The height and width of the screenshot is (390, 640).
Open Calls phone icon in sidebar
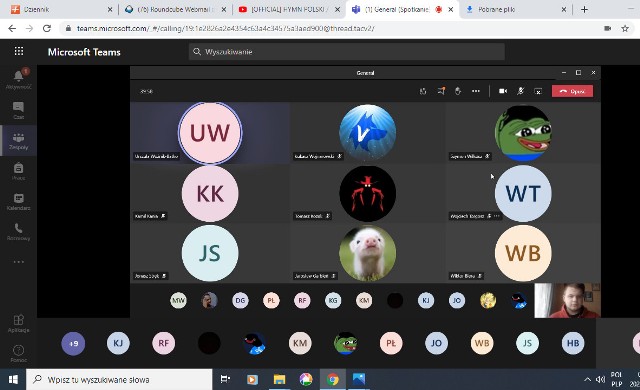coord(18,232)
